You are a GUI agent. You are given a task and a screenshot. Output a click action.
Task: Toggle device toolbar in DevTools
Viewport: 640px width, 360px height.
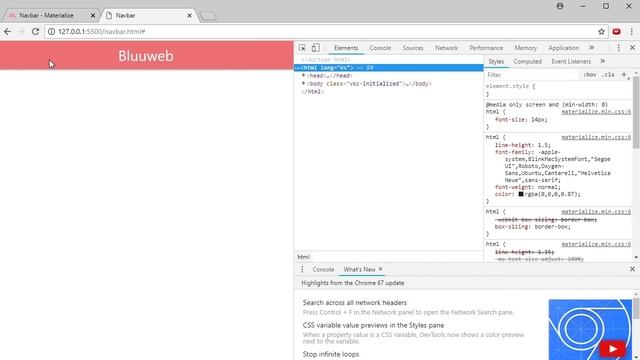(316, 48)
